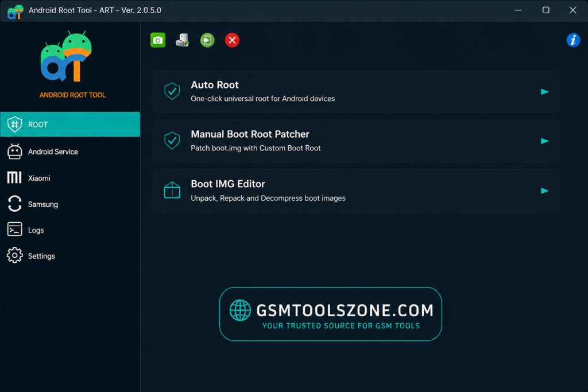Open the Settings section
588x392 pixels.
[70, 256]
